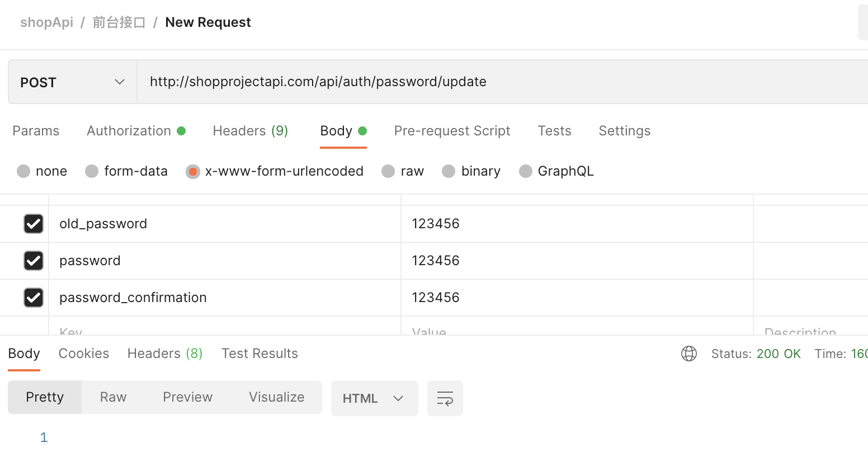This screenshot has width=868, height=452.
Task: Switch to the Authorization tab
Action: coord(129,131)
